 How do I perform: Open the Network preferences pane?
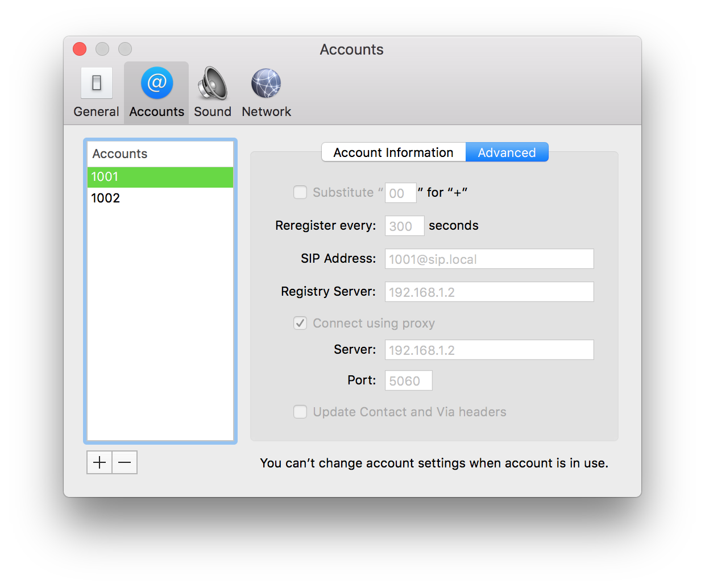coord(266,93)
